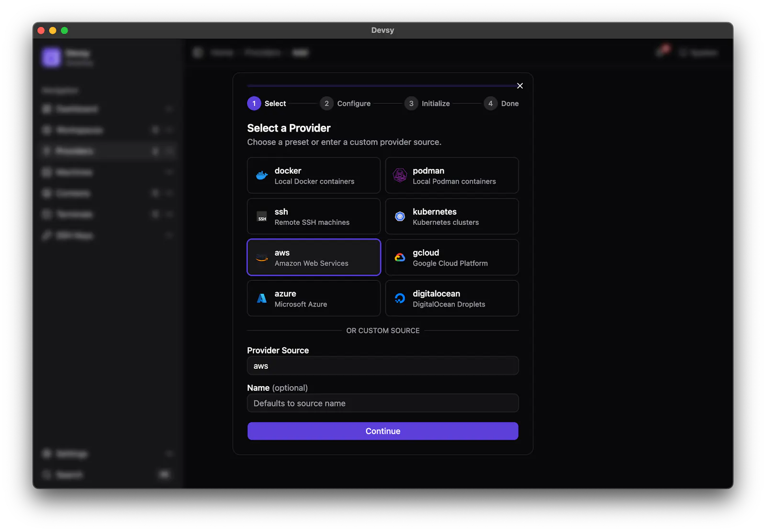Click the SSH terminal icon
The image size is (766, 532).
262,216
